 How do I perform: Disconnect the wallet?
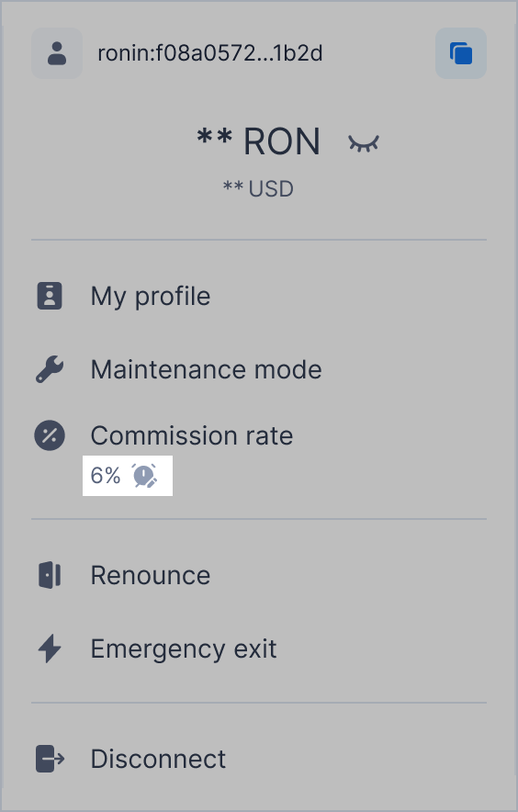point(158,759)
